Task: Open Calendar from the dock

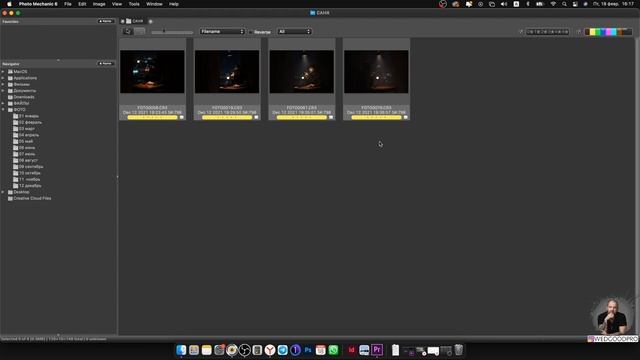Action: (x=320, y=350)
